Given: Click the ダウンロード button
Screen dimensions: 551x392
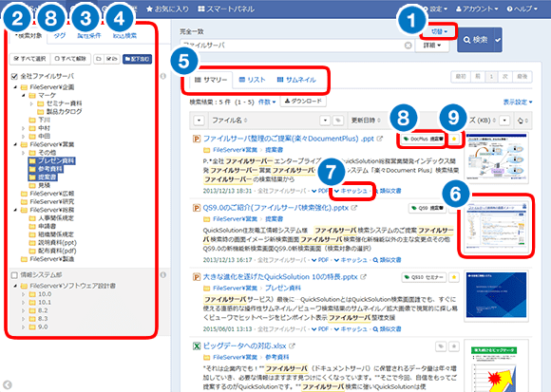Looking at the screenshot, I should (303, 101).
